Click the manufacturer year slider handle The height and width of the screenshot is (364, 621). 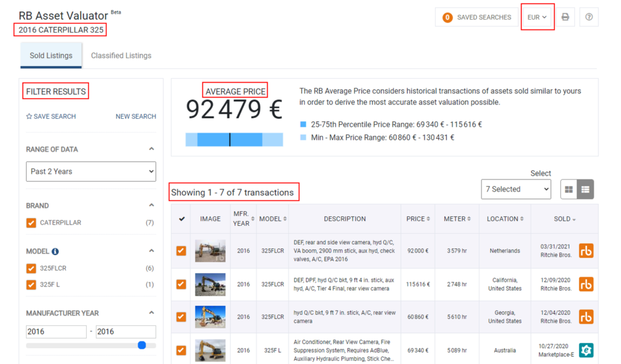click(x=142, y=345)
